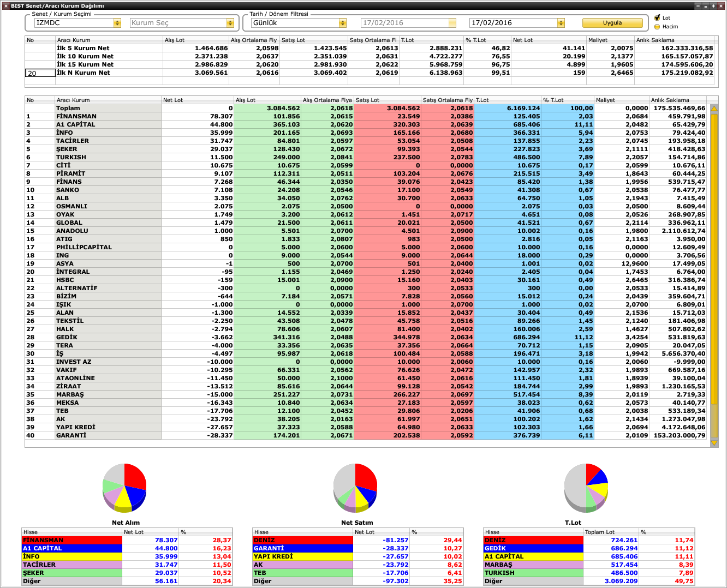Click the 175.535.469,66 Anlık Saklama cell
The width and height of the screenshot is (727, 588).
click(678, 108)
